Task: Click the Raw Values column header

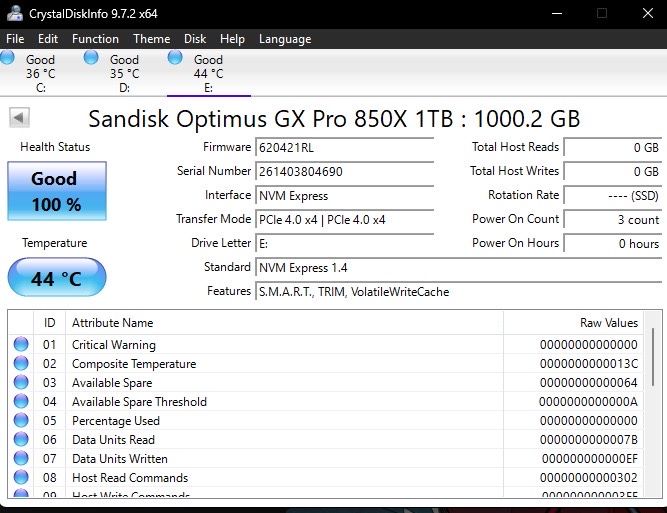Action: [x=573, y=323]
